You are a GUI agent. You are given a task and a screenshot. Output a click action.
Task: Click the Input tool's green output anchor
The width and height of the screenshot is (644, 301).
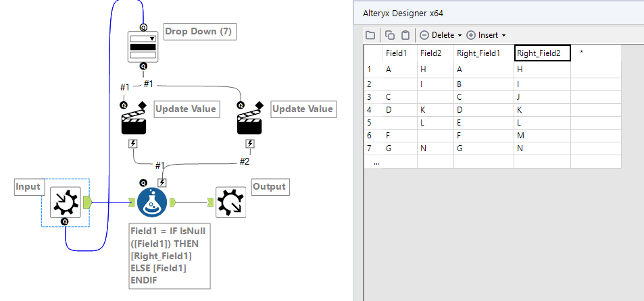click(87, 201)
